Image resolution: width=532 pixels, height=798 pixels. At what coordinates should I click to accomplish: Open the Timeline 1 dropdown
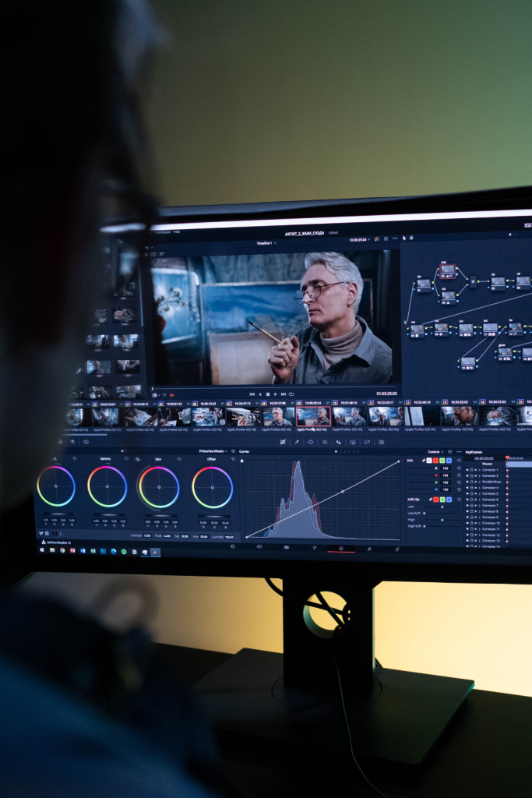pyautogui.click(x=266, y=243)
